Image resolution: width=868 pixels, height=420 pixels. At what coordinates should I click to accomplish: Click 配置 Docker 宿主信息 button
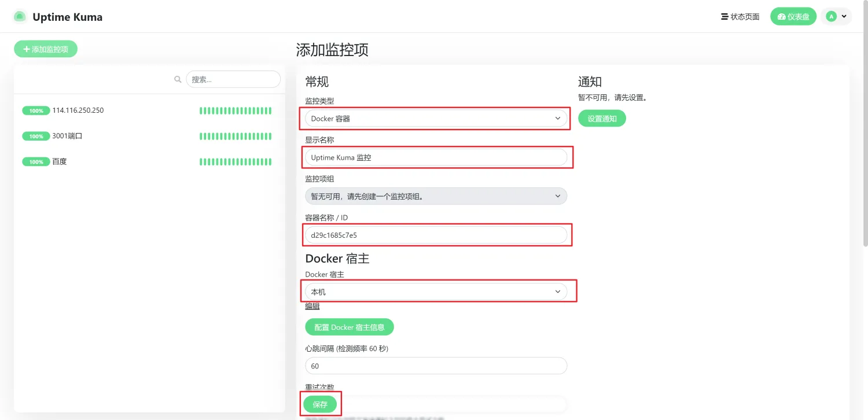[x=349, y=327]
